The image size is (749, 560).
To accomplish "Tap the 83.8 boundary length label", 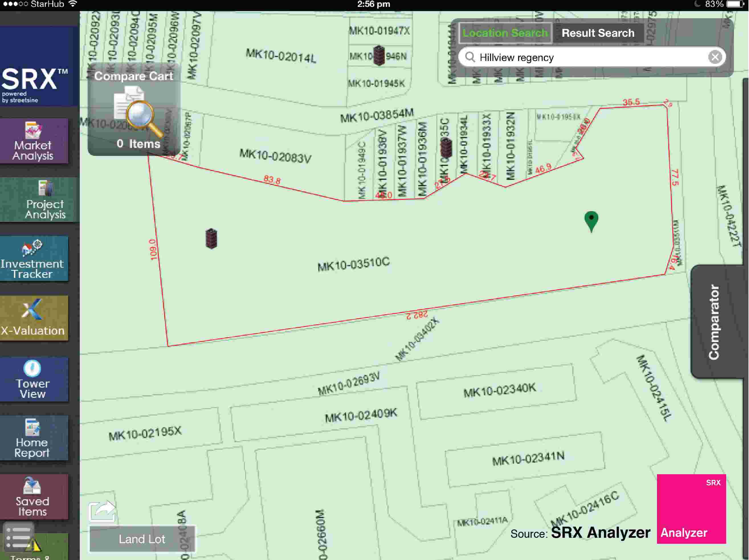I will pyautogui.click(x=272, y=180).
